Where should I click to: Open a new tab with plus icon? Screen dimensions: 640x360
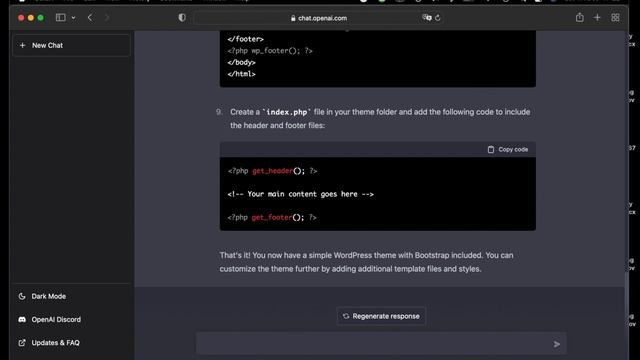click(x=597, y=18)
